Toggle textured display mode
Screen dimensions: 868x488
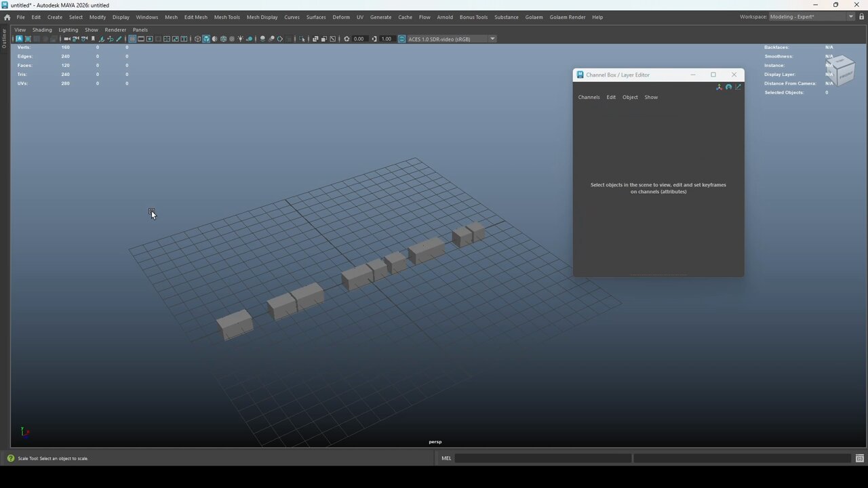point(232,39)
